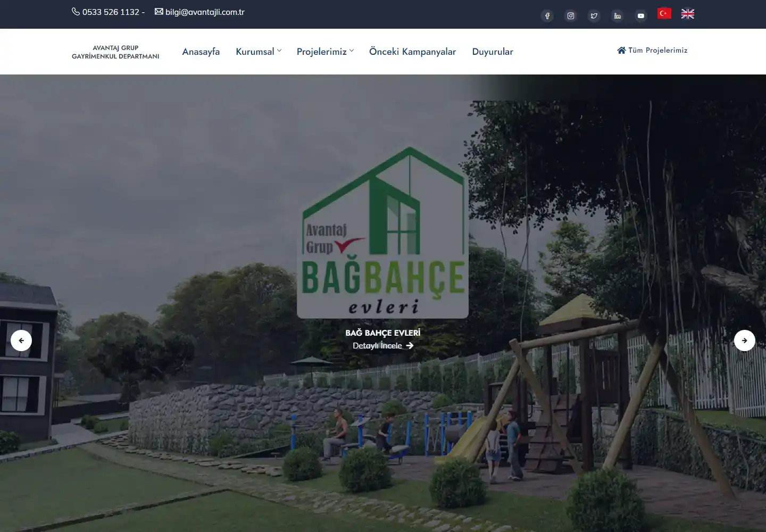Open the Twitter social icon
The height and width of the screenshot is (532, 766).
[594, 16]
